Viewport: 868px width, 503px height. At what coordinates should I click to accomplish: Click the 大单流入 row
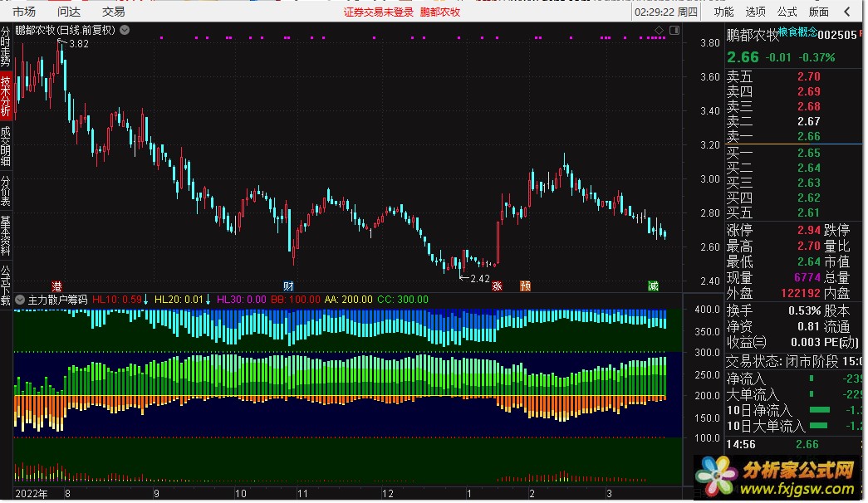coord(794,394)
